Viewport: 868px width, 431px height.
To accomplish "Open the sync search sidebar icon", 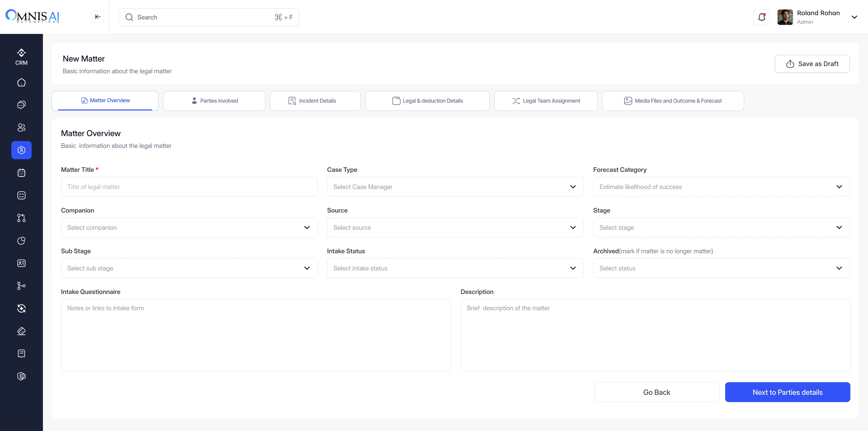I will (21, 308).
